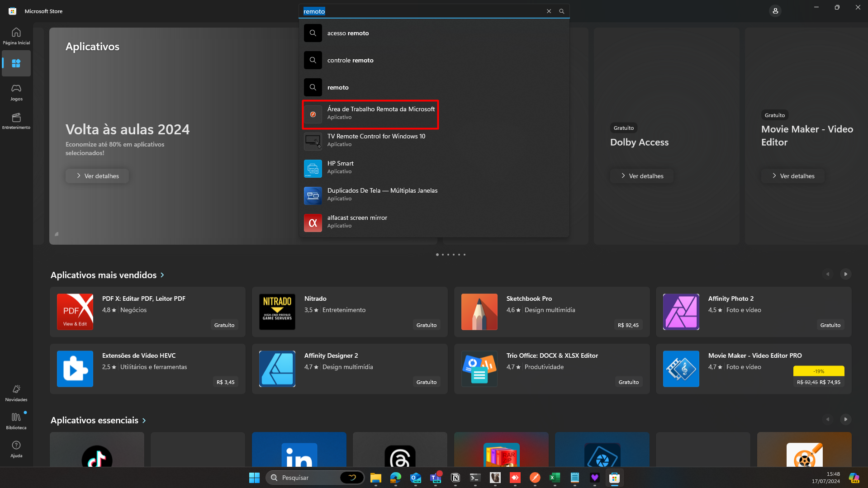The image size is (868, 488).
Task: Open the Sketchbook Pro app card
Action: (551, 312)
